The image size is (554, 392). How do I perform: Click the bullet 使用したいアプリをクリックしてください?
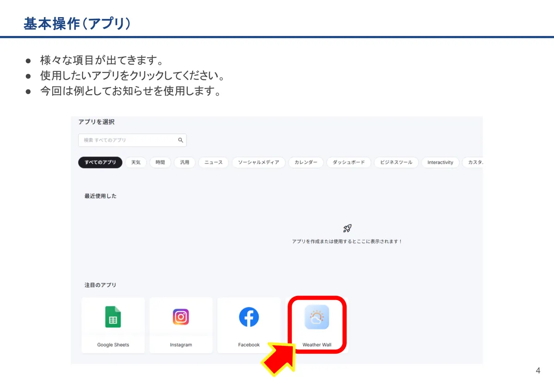(132, 75)
